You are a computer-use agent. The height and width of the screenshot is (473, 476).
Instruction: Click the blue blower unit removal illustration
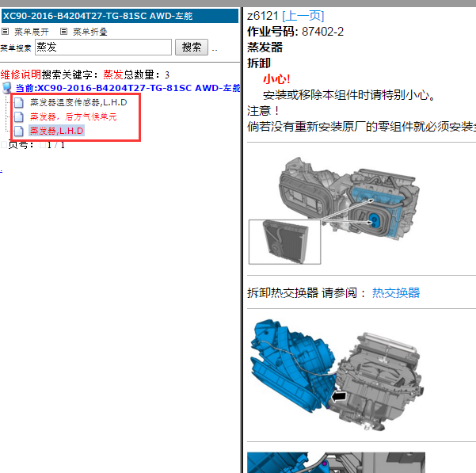[337, 375]
